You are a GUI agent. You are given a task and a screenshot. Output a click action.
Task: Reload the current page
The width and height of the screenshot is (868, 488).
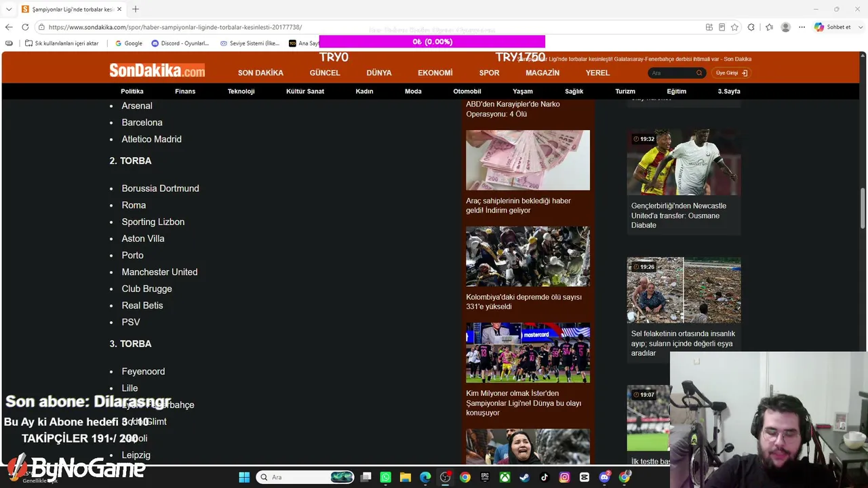[25, 27]
